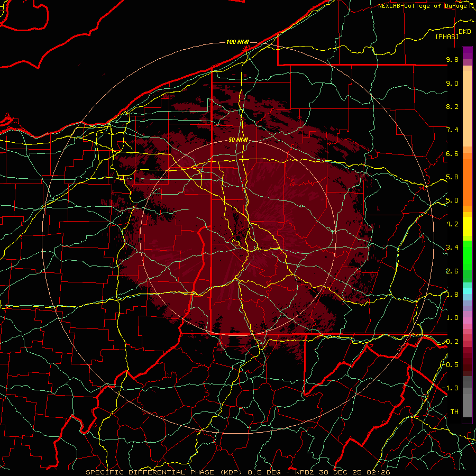
Task: Click the -0.5 legend value
Action: coord(451,364)
